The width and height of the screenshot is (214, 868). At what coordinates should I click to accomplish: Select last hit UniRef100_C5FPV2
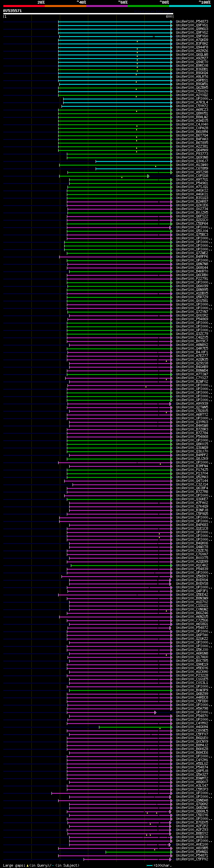(x=192, y=859)
